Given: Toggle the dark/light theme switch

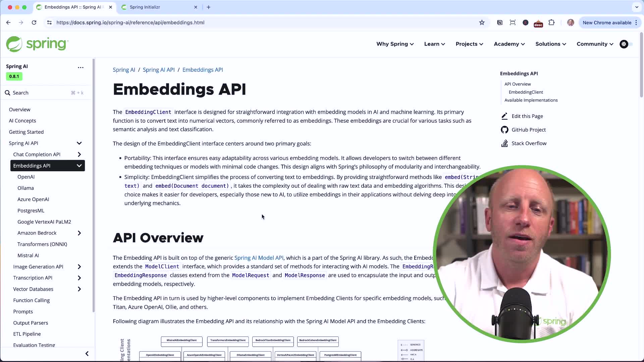Looking at the screenshot, I should [626, 44].
